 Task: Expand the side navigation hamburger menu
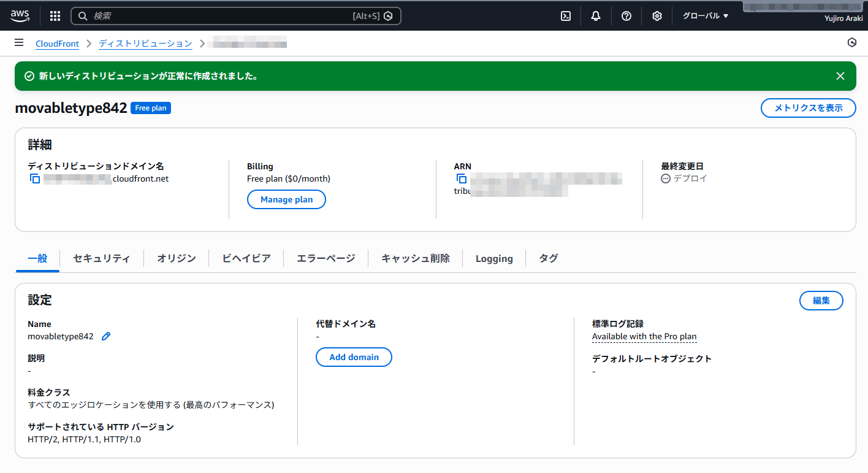19,43
